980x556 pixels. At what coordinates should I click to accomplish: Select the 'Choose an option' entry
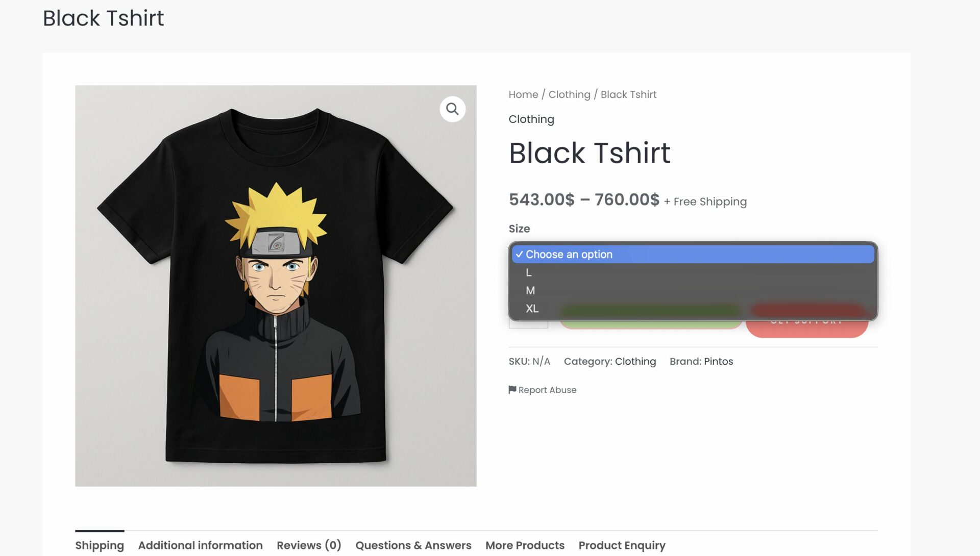[569, 254]
